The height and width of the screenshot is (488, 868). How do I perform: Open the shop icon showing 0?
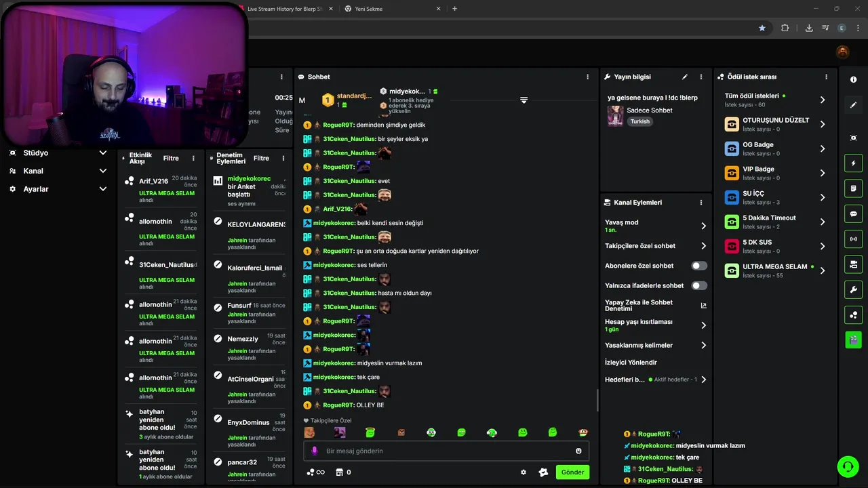pos(343,472)
